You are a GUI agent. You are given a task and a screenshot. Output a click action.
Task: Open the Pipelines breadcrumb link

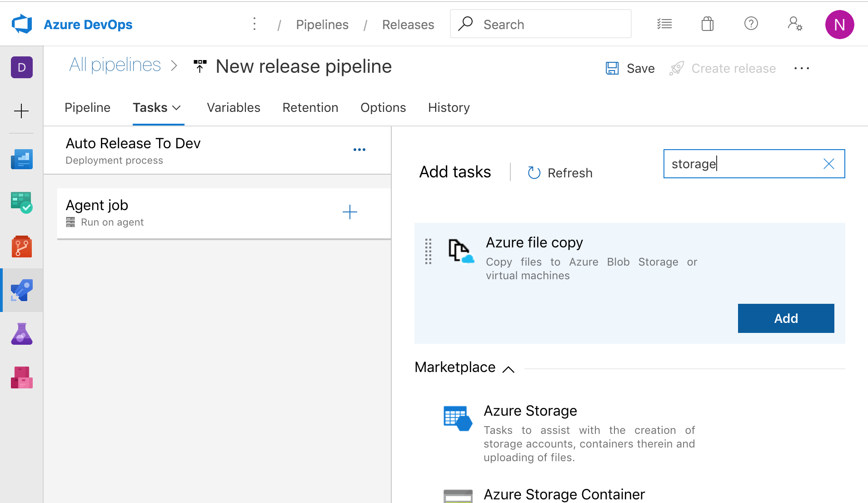(x=322, y=25)
